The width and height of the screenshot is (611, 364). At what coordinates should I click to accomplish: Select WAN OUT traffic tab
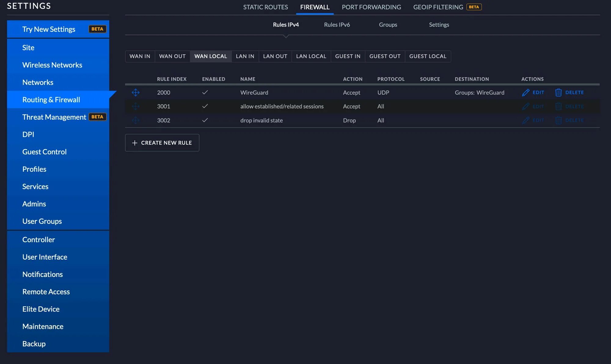[173, 56]
